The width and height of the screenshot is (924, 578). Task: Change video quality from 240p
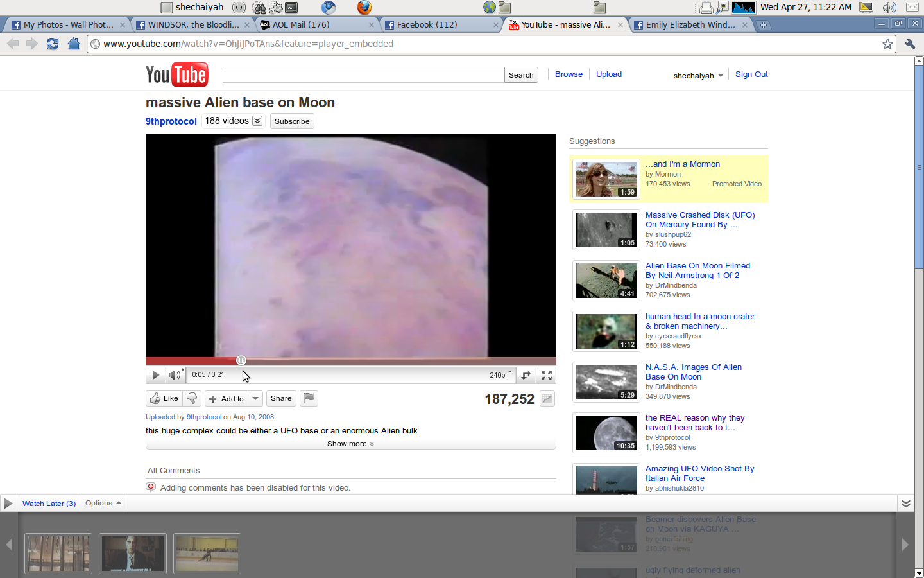click(x=501, y=375)
